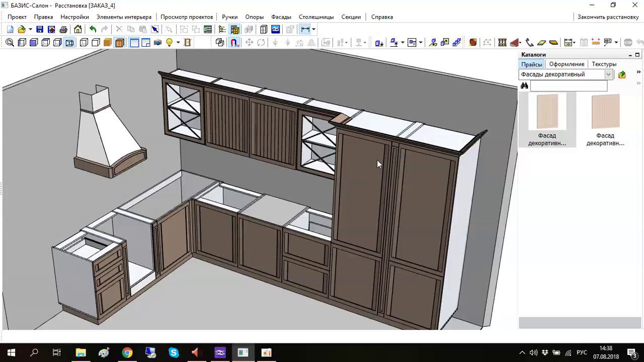This screenshot has width=644, height=362.
Task: Click the printer icon to print
Action: tap(63, 30)
